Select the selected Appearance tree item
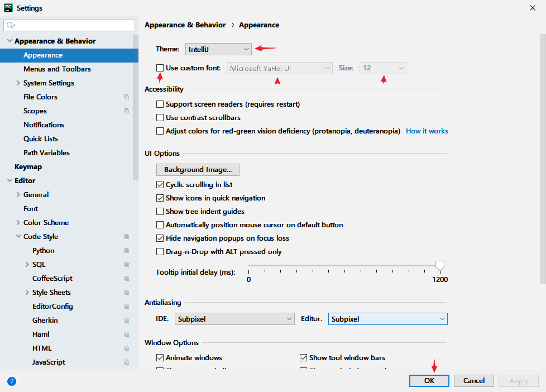Image resolution: width=546 pixels, height=392 pixels. [x=69, y=55]
